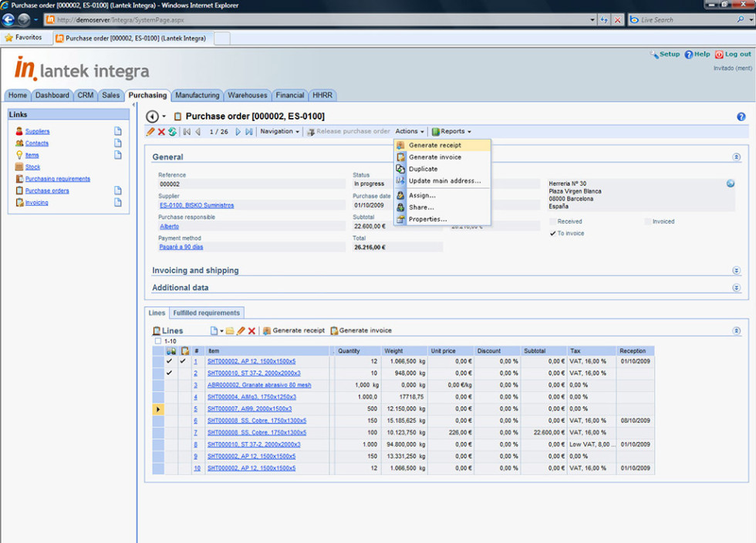The width and height of the screenshot is (756, 543).
Task: Click the round back arrow beside the page title
Action: tap(152, 116)
